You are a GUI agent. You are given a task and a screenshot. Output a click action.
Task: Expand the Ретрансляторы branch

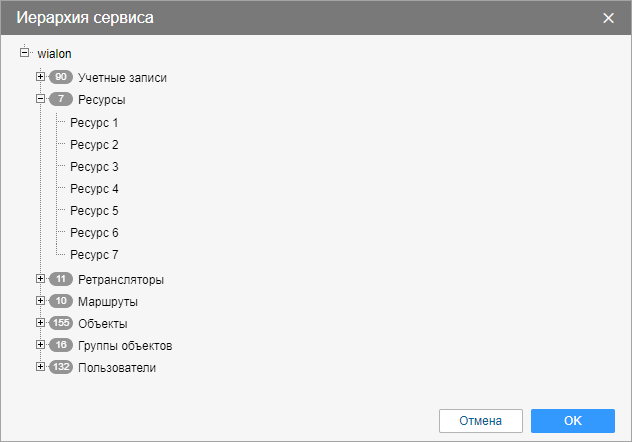[40, 279]
